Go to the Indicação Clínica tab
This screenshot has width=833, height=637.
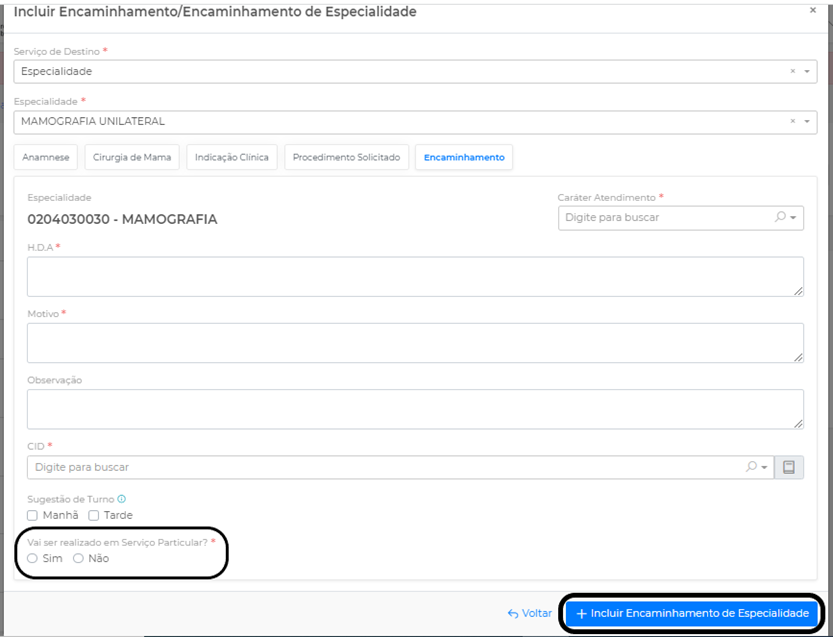231,158
